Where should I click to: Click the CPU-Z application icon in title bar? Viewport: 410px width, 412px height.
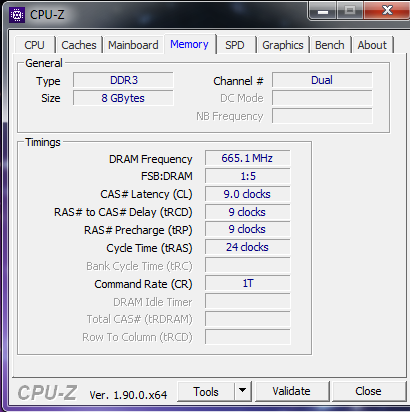coord(17,15)
